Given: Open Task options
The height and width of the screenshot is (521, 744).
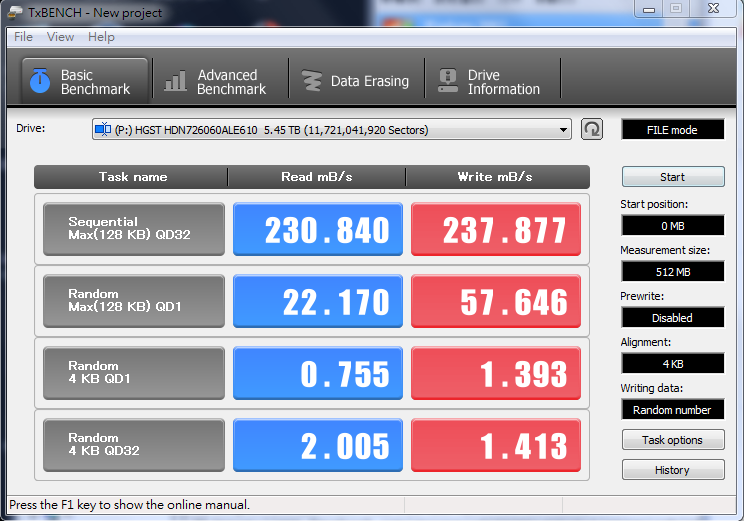Looking at the screenshot, I should pyautogui.click(x=673, y=440).
